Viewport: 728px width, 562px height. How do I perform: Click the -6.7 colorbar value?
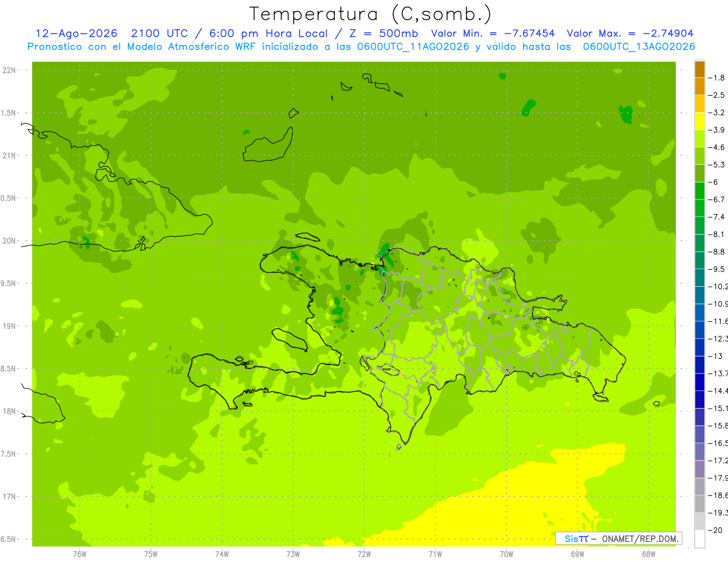tap(717, 199)
